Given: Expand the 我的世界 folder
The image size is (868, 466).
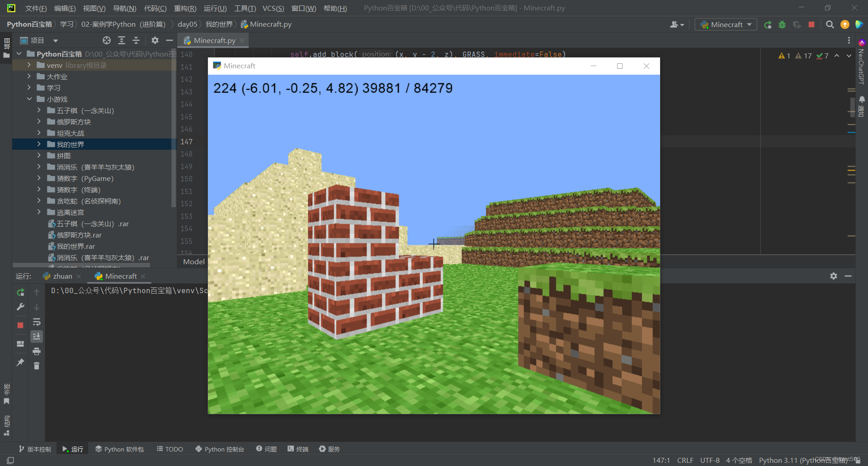Looking at the screenshot, I should tap(39, 144).
